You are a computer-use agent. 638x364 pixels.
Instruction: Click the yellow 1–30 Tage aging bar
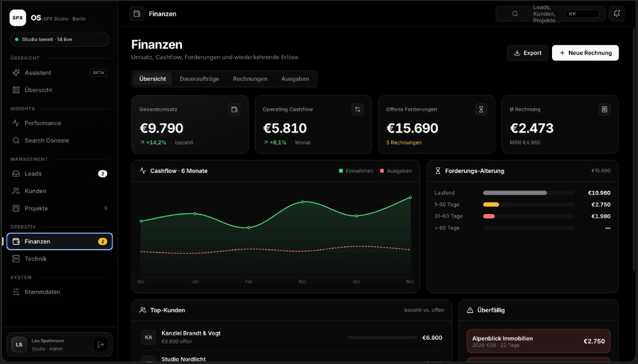coord(491,204)
